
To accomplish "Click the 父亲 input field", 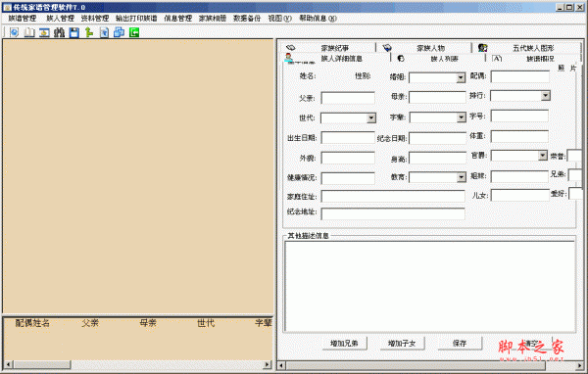I will click(348, 98).
